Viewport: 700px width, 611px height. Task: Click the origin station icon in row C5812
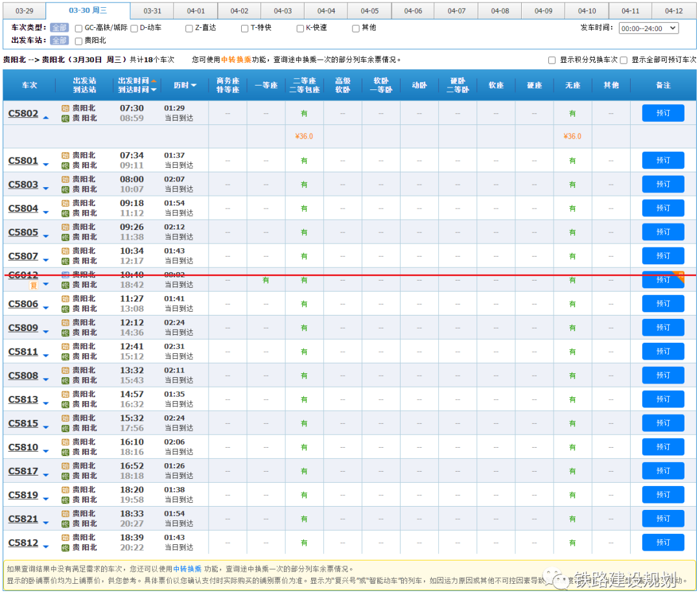click(65, 538)
